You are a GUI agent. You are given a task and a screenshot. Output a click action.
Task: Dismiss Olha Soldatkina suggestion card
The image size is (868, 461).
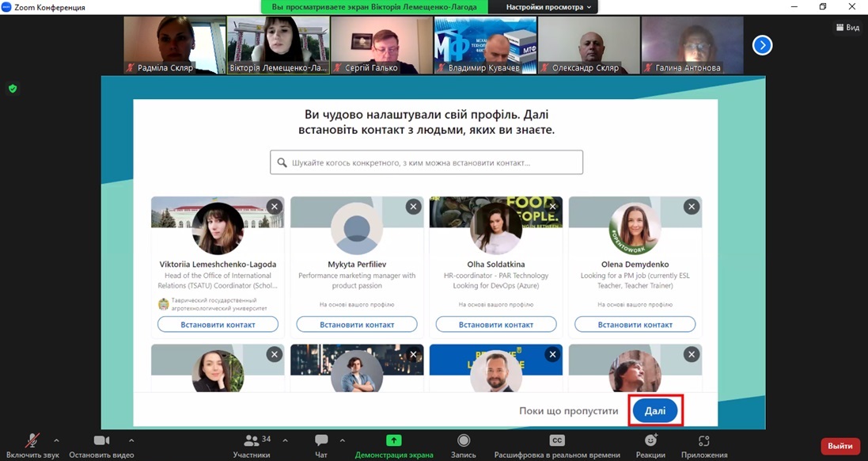point(552,207)
